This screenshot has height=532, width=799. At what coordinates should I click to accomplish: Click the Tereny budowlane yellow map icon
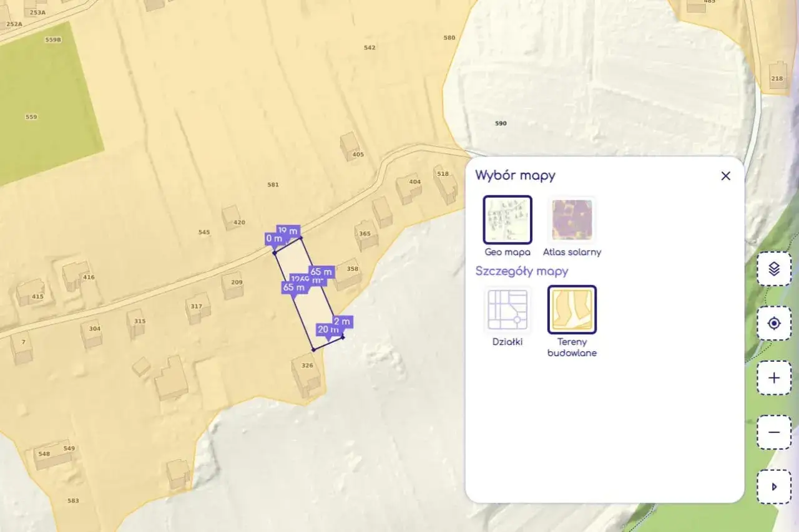pyautogui.click(x=572, y=309)
